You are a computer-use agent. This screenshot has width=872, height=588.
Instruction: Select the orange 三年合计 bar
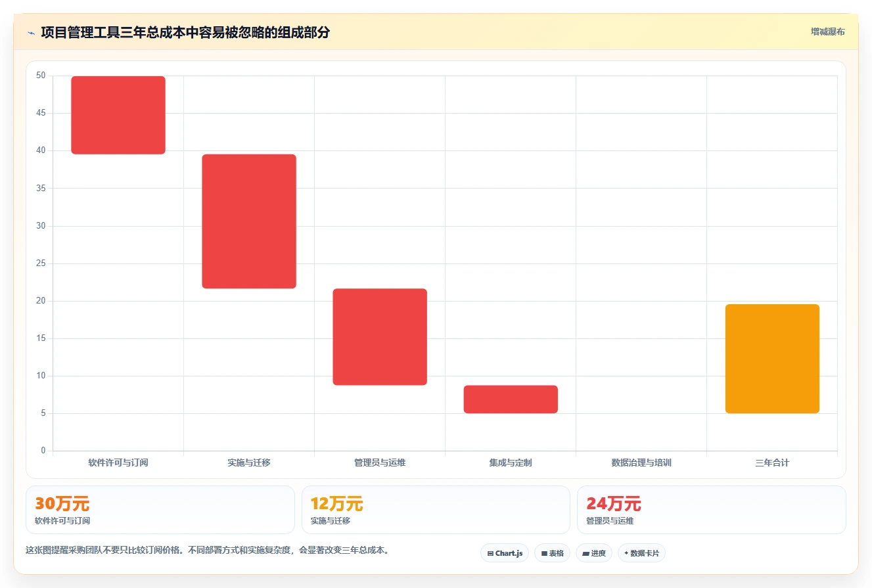point(772,359)
